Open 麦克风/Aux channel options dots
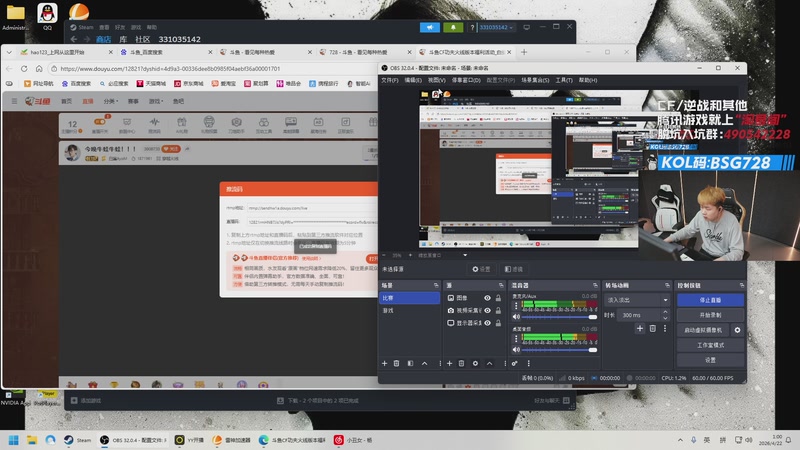 [516, 306]
